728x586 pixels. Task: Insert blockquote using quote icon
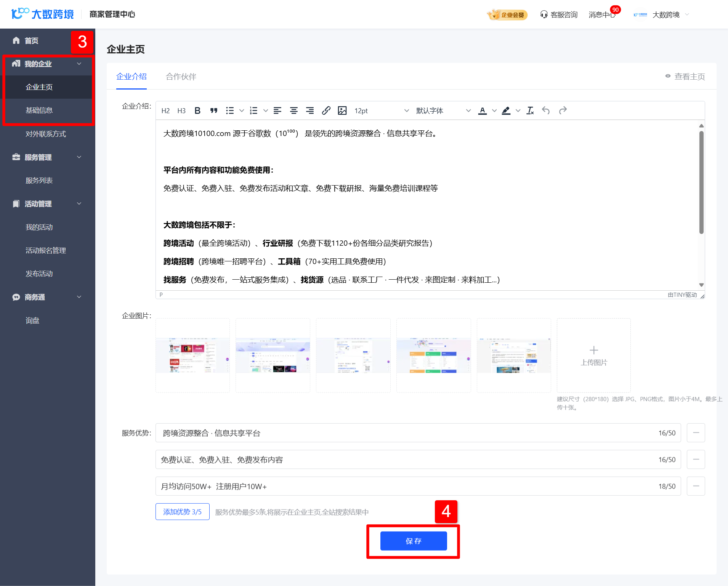(214, 111)
